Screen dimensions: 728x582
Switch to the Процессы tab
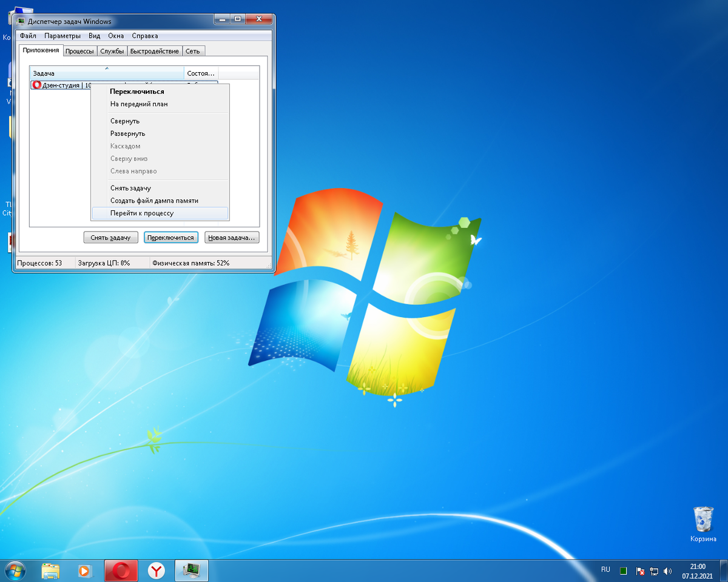pyautogui.click(x=79, y=51)
